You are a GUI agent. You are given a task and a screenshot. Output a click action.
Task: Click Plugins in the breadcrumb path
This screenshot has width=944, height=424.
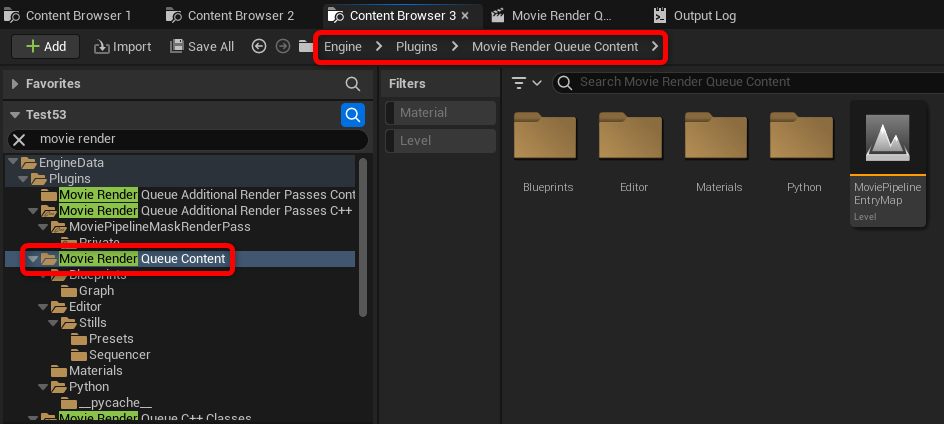(417, 46)
